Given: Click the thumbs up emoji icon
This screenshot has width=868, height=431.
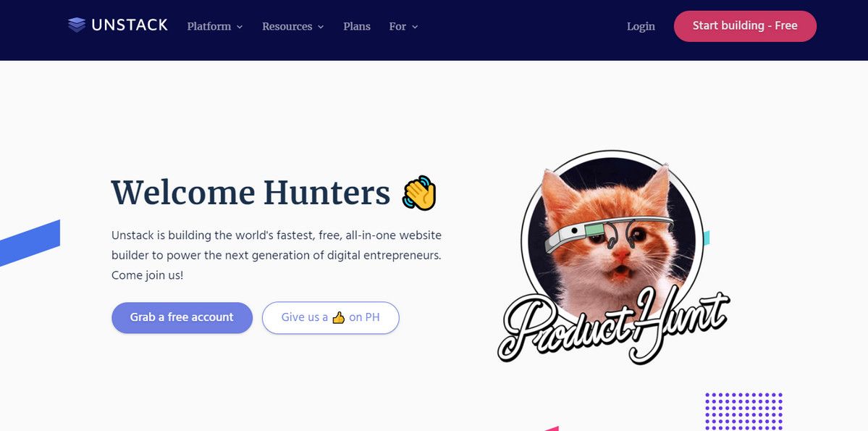Looking at the screenshot, I should (x=338, y=317).
